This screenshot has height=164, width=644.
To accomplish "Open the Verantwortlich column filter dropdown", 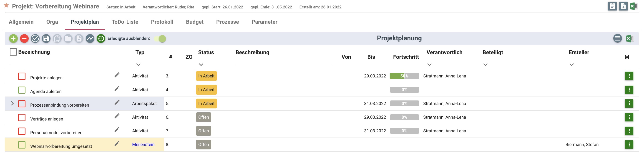I will [430, 65].
